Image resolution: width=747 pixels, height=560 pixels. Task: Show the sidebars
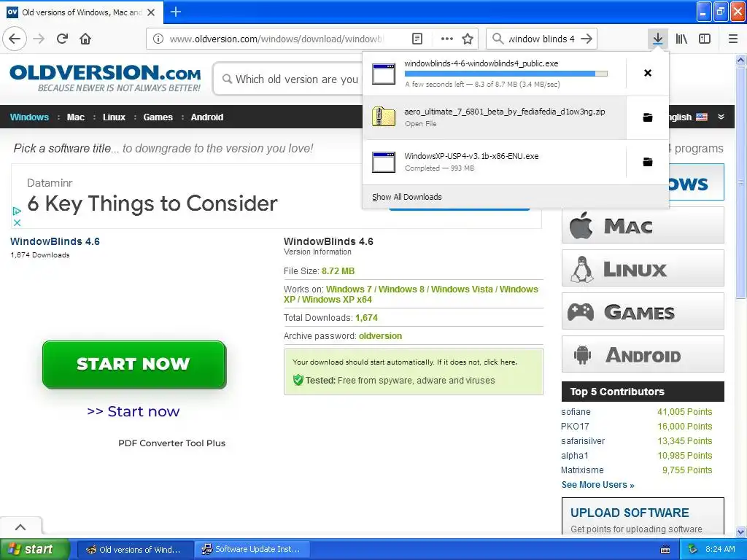tap(705, 39)
